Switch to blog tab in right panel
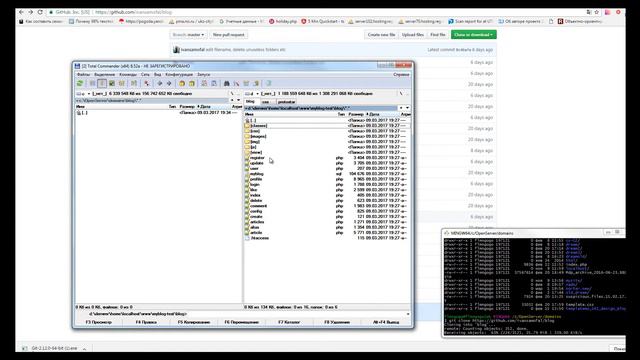Screen dimensions: 640x360 click(x=251, y=102)
